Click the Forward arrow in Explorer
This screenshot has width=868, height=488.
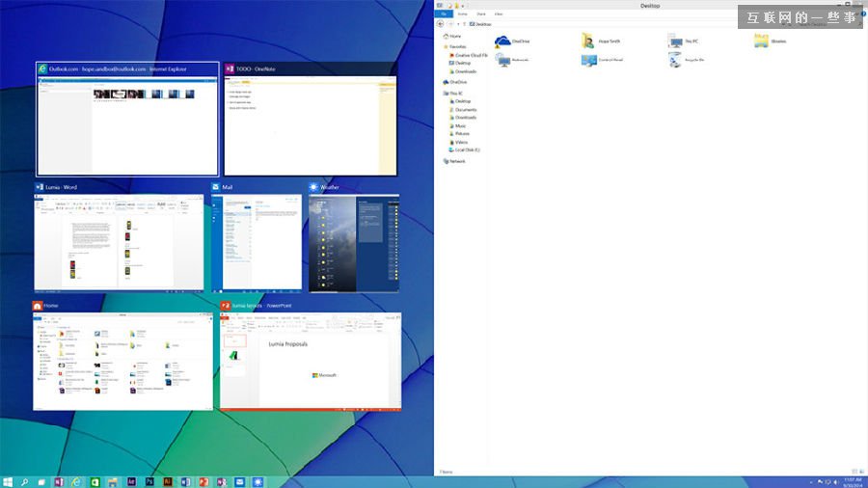coord(450,24)
